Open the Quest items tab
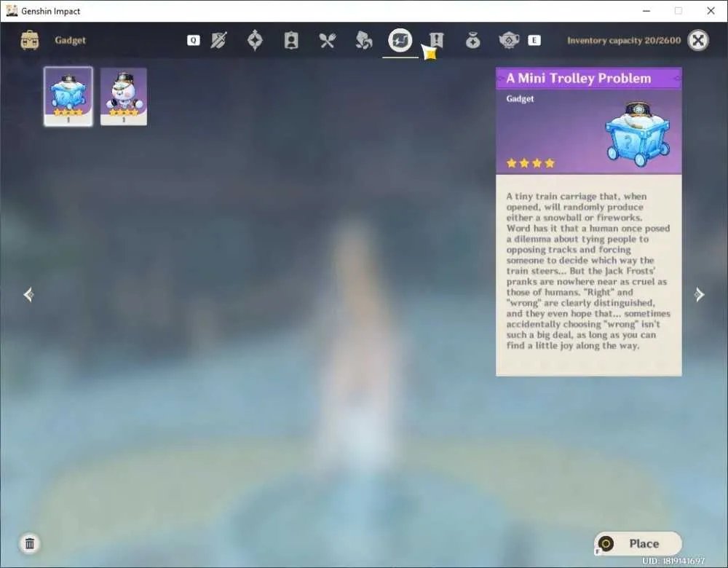The height and width of the screenshot is (568, 728). pyautogui.click(x=436, y=40)
